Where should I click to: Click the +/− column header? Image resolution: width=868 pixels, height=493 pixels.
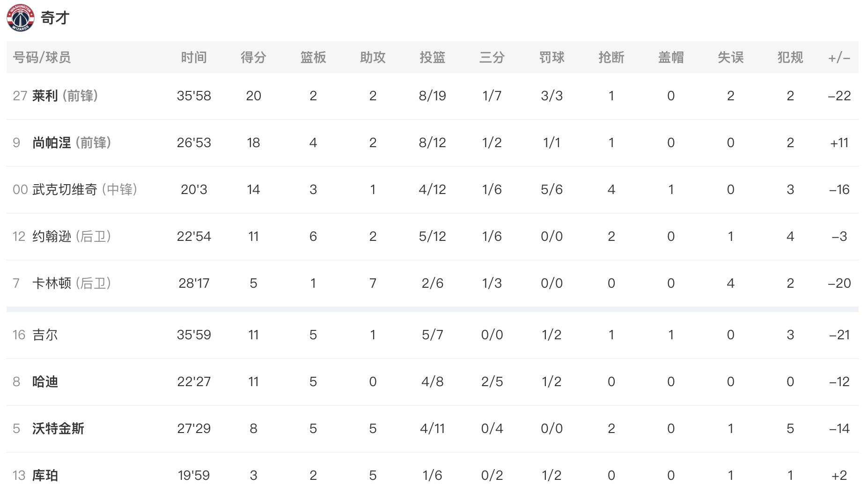[x=839, y=57]
